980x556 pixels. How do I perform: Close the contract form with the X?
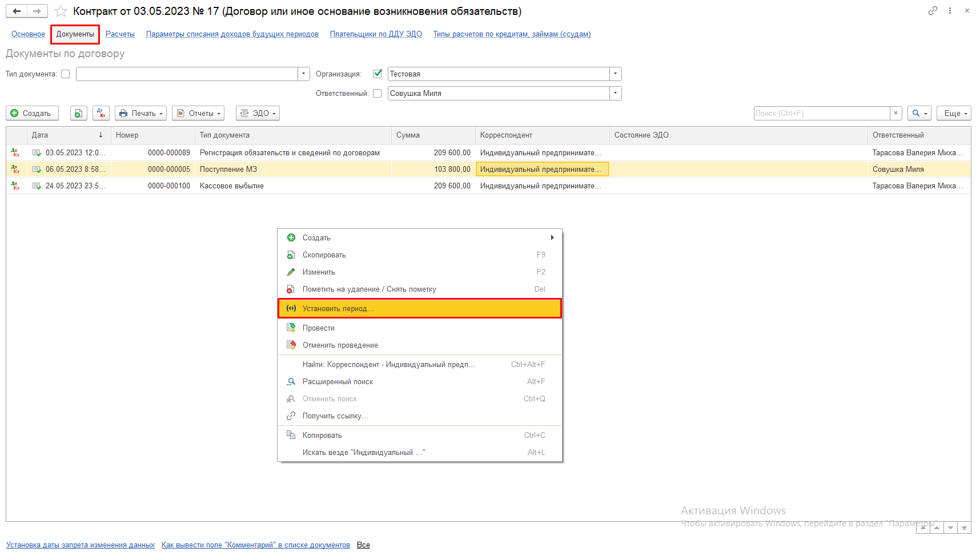click(x=967, y=10)
